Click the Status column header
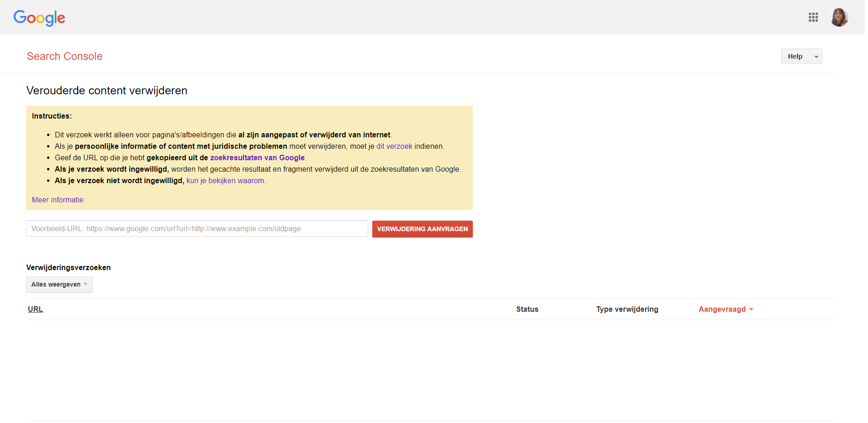 tap(527, 309)
